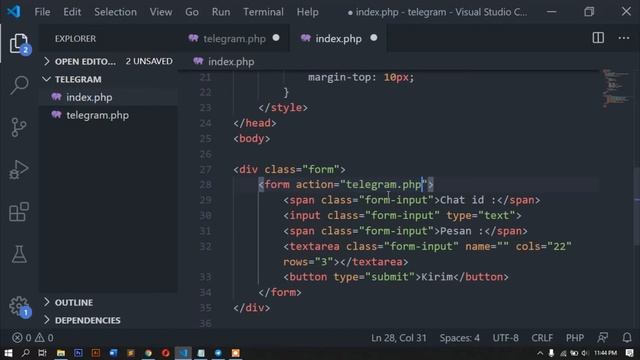
Task: Open the Run menu
Action: (221, 12)
